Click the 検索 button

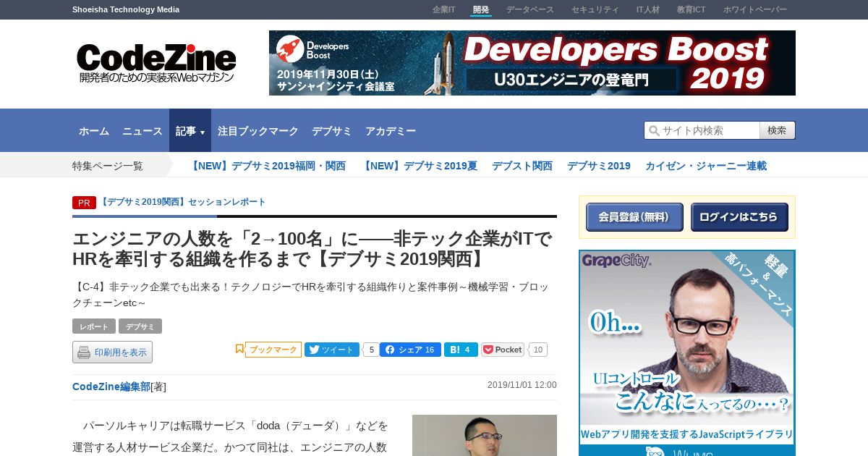pos(778,130)
